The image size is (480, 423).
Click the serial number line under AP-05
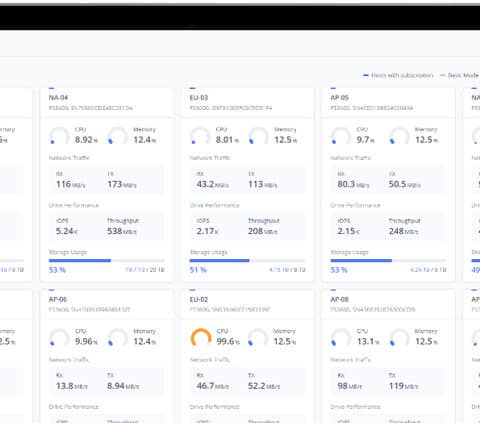(x=372, y=108)
